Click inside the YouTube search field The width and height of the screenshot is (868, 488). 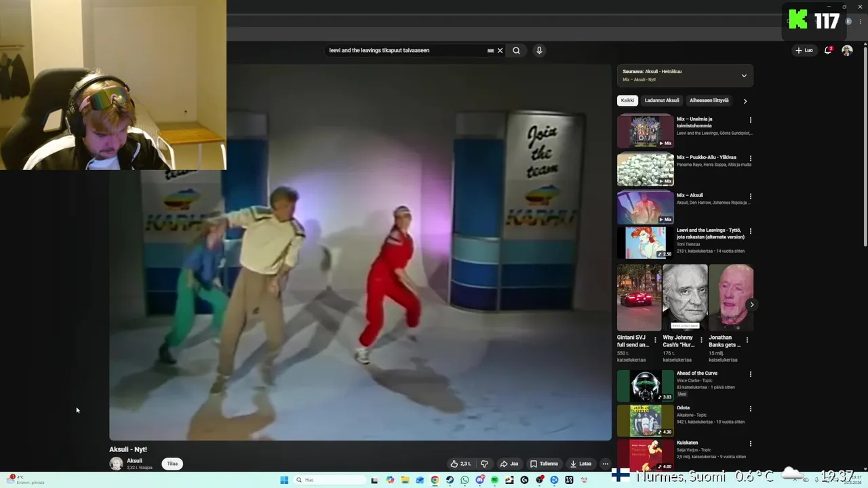[x=406, y=50]
